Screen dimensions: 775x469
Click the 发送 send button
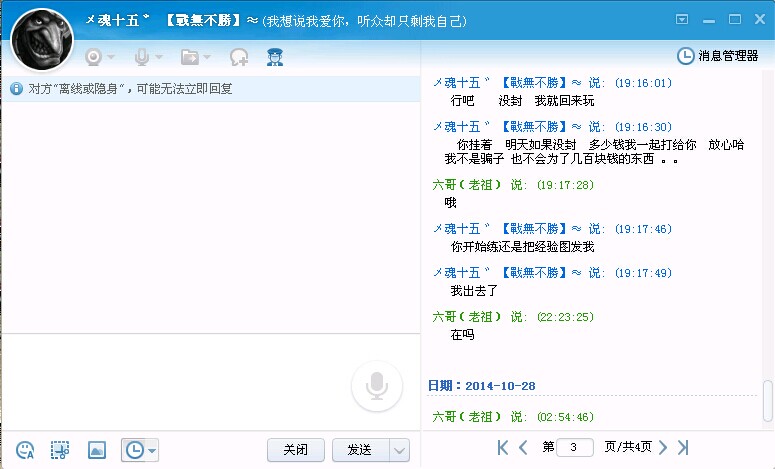coord(359,450)
